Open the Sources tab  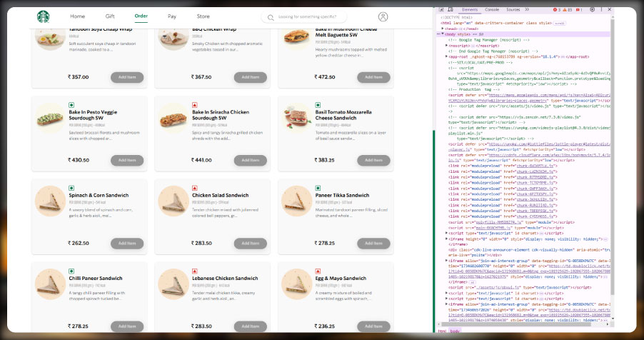pyautogui.click(x=513, y=10)
